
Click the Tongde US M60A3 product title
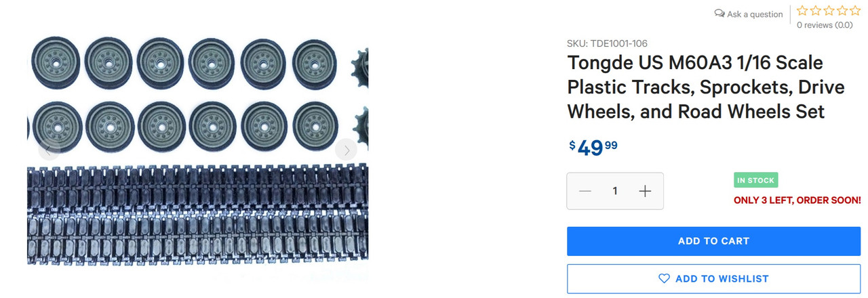click(x=696, y=87)
